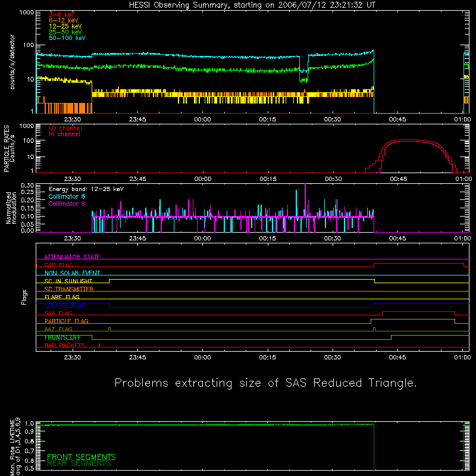Image resolution: width=476 pixels, height=476 pixels.
Task: Click the GAP_FLAG label
Action: click(58, 265)
